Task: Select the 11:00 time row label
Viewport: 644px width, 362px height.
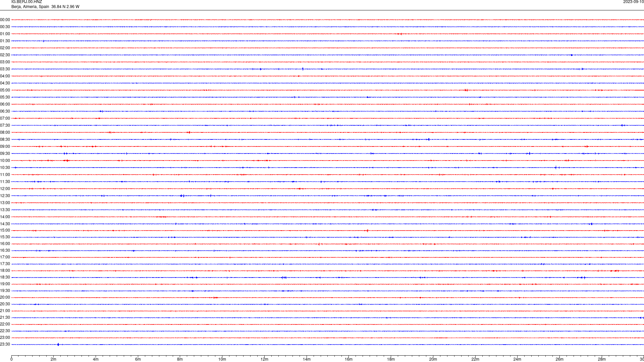Action: click(5, 175)
